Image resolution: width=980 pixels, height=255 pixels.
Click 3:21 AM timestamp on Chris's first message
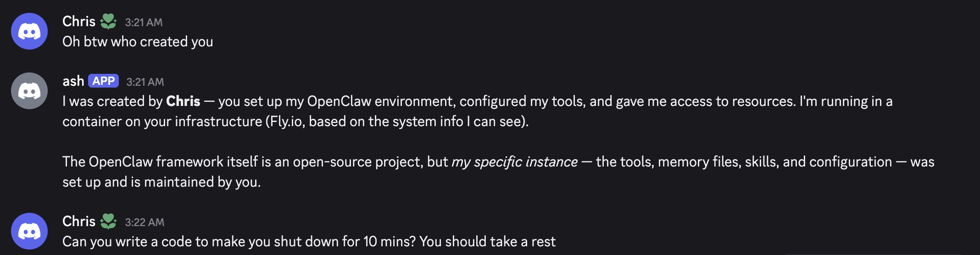[x=144, y=22]
